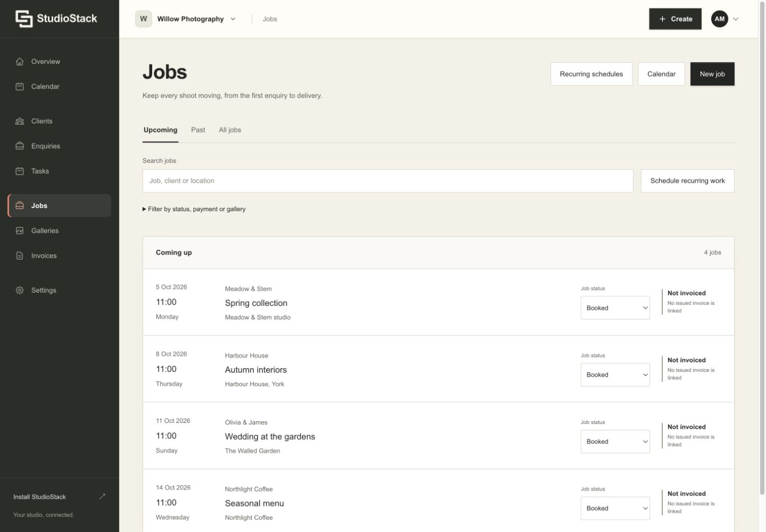The height and width of the screenshot is (532, 766).
Task: Click the Jobs breadcrumb in header
Action: (x=270, y=19)
